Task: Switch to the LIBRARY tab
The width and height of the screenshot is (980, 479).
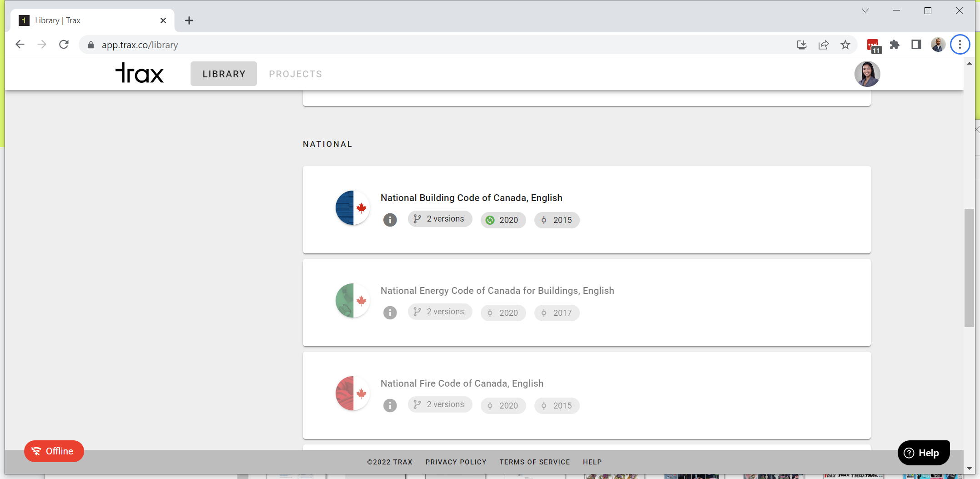Action: (x=224, y=74)
